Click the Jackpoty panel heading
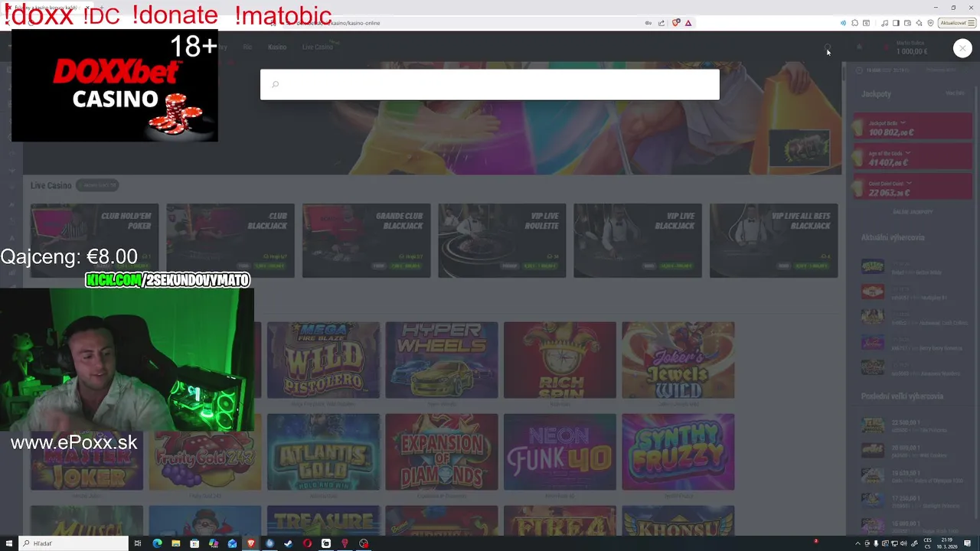This screenshot has width=980, height=551. tap(876, 93)
